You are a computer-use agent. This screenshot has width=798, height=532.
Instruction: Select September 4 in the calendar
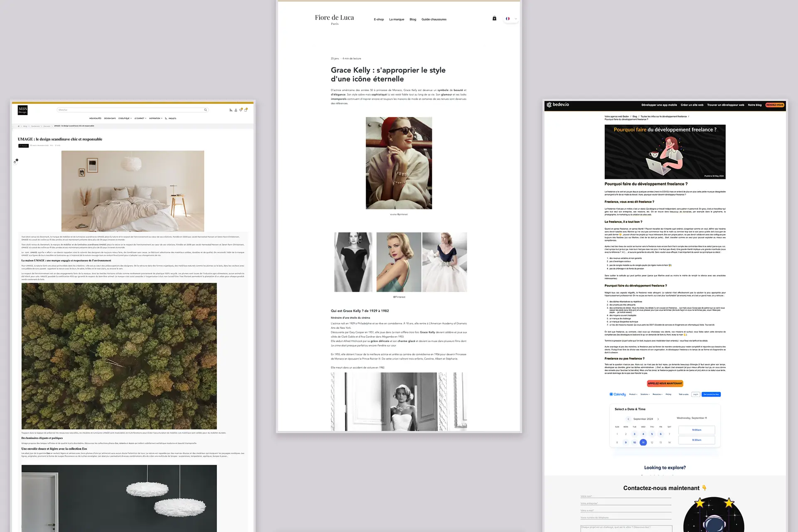point(643,434)
